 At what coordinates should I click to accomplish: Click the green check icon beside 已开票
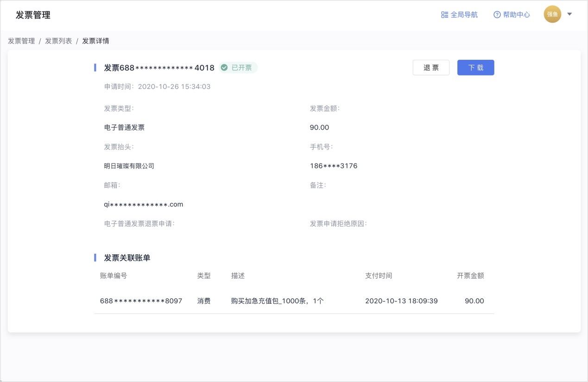tap(224, 68)
